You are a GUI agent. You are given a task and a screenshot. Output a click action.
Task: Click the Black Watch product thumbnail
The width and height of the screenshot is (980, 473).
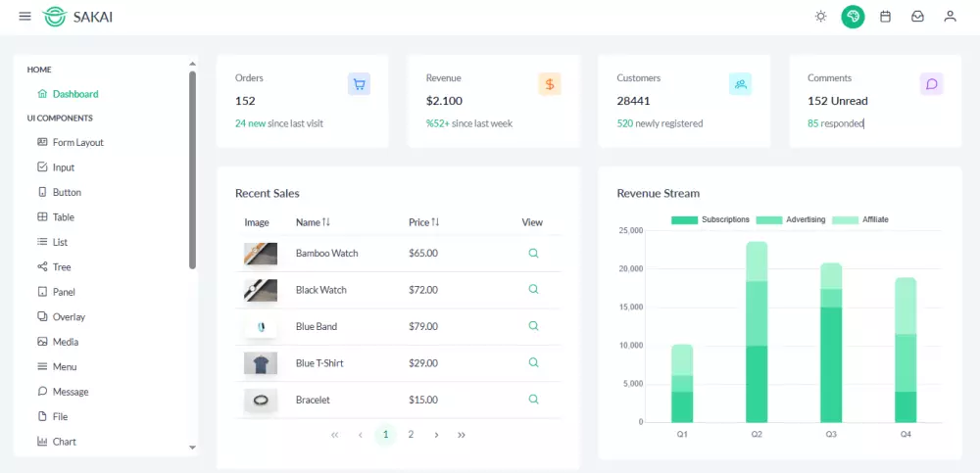coord(261,290)
